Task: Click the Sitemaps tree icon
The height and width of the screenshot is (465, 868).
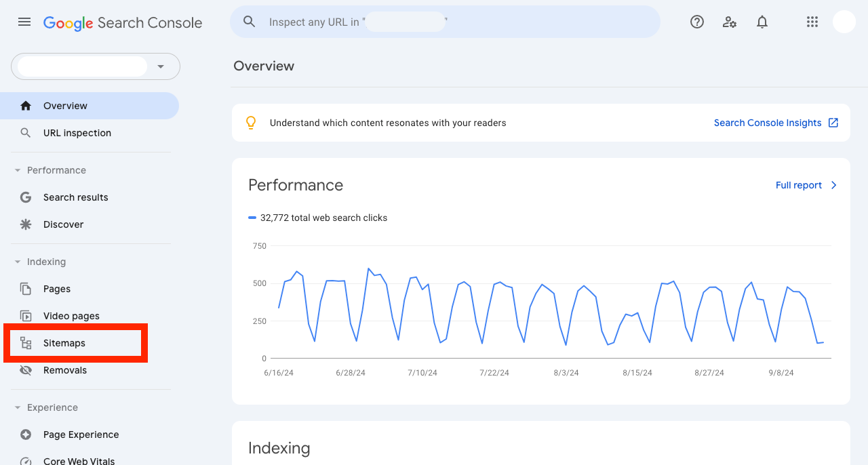Action: [26, 343]
